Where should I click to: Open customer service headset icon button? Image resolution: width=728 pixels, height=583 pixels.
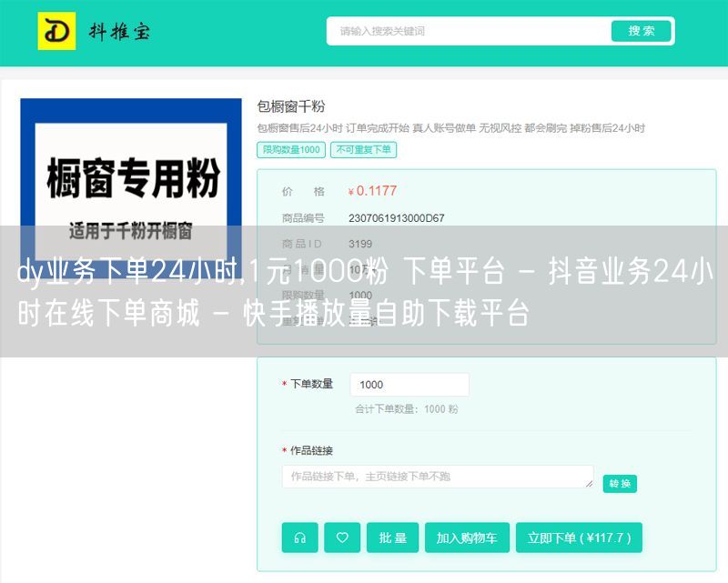(300, 538)
